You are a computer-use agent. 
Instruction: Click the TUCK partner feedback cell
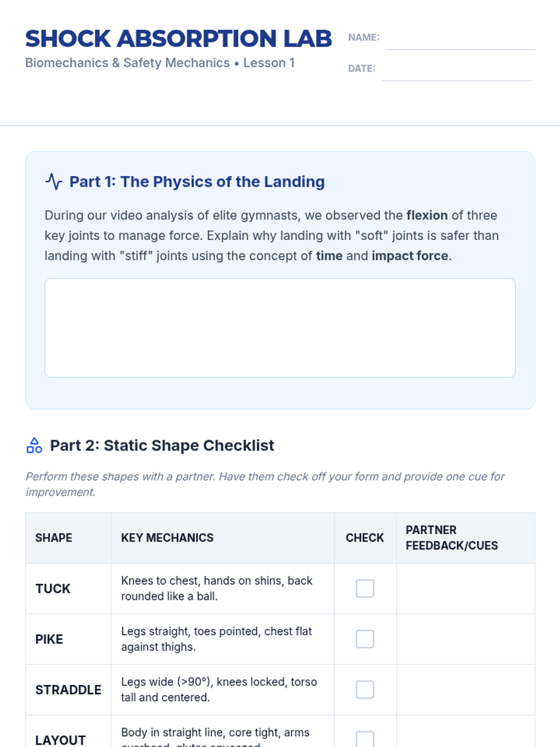(x=465, y=588)
